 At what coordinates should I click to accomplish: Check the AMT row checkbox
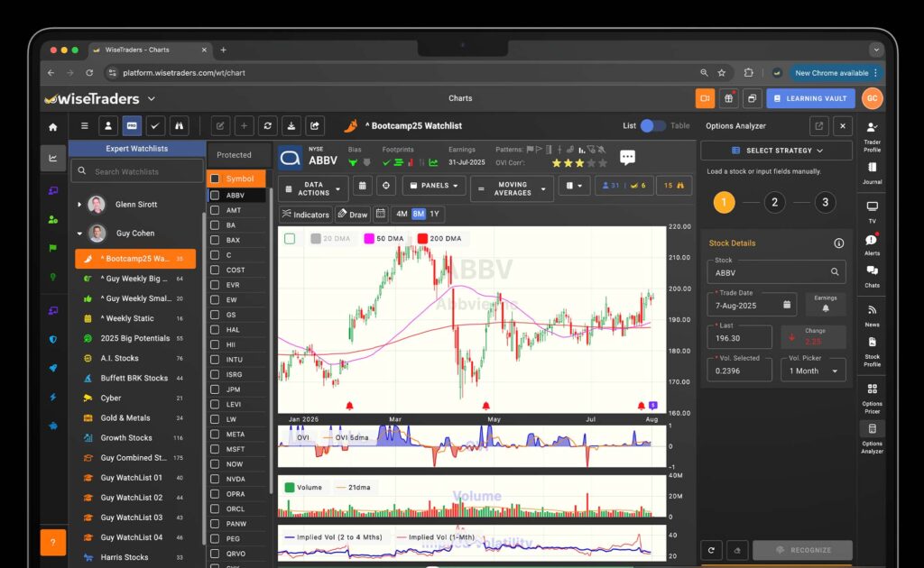[x=215, y=210]
